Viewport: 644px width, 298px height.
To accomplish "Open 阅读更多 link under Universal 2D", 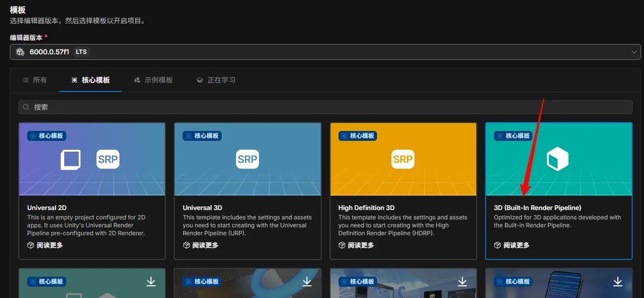I will 45,245.
